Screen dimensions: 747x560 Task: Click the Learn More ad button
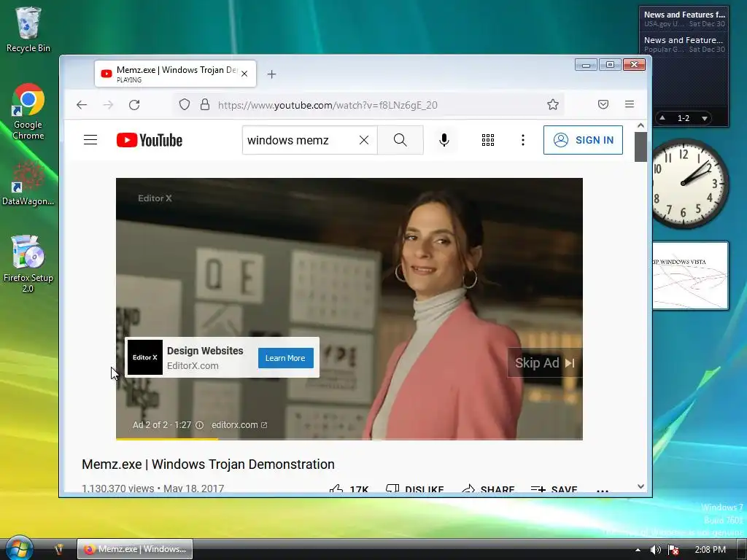[285, 358]
